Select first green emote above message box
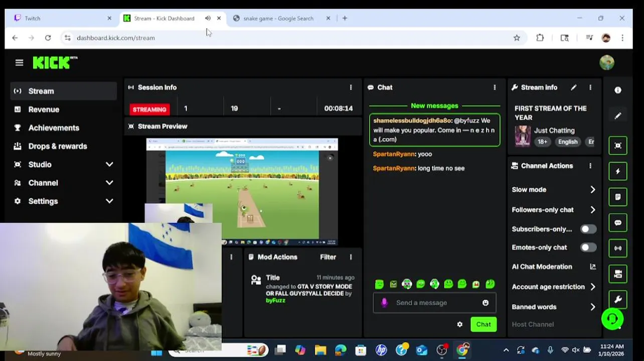This screenshot has height=361, width=644. (x=380, y=284)
